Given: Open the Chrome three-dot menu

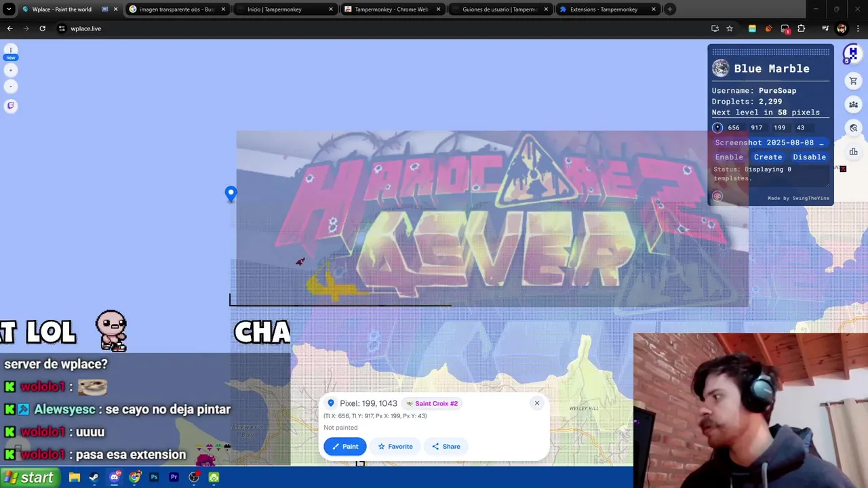Looking at the screenshot, I should coord(858,28).
